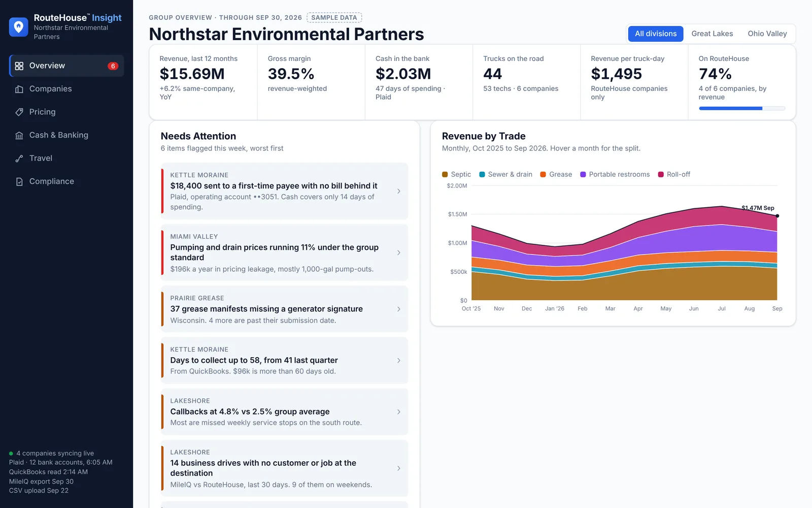Click the On RouteHouse 74% progress bar
812x508 pixels.
[742, 108]
